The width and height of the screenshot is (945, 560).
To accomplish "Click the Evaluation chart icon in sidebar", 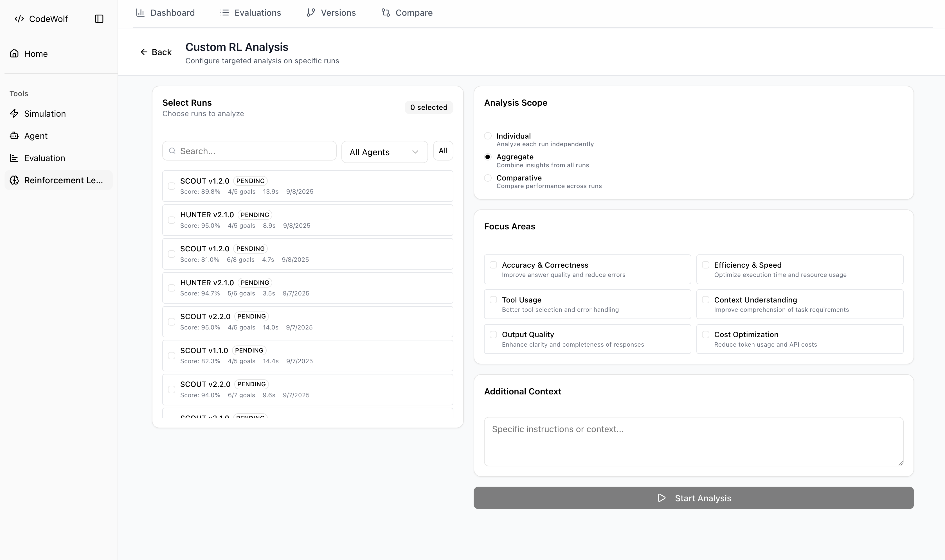I will tap(14, 158).
